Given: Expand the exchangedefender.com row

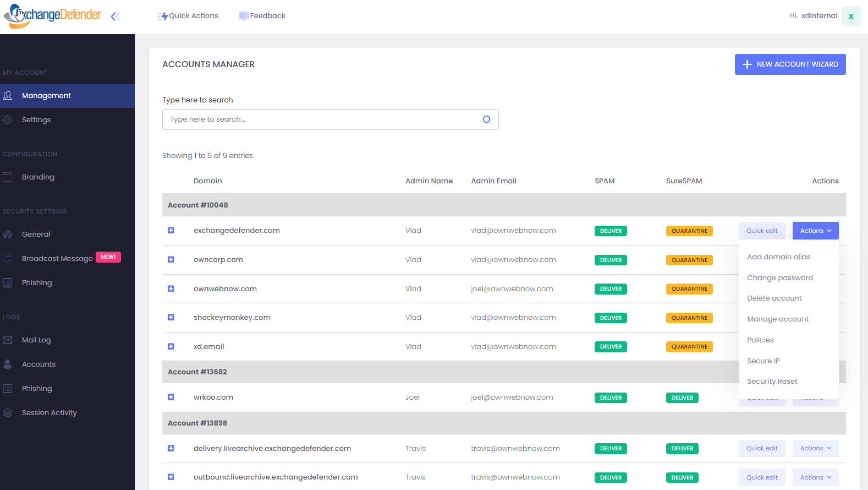Looking at the screenshot, I should 171,231.
